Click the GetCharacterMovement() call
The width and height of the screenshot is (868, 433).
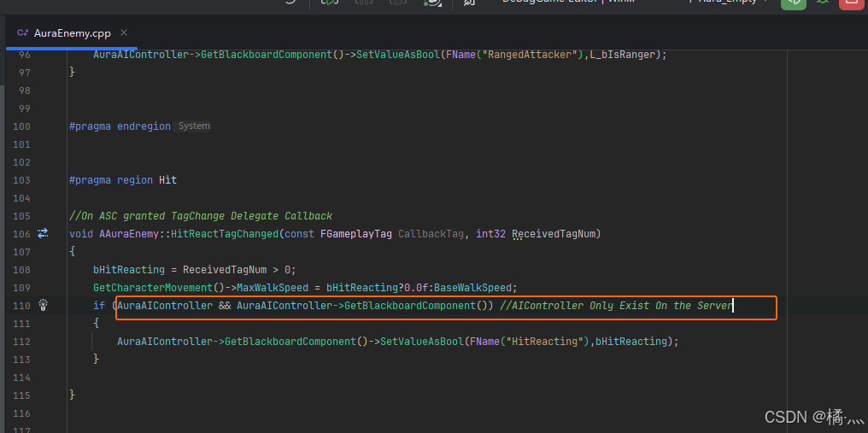159,288
